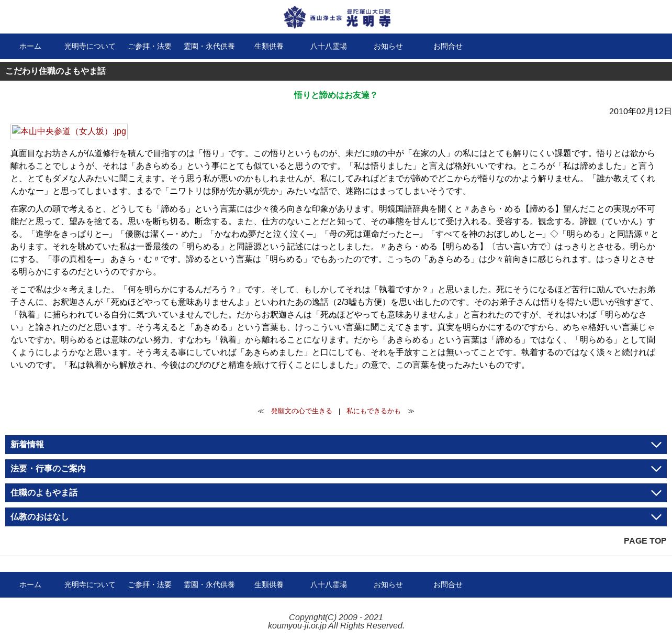
Task: Open 光明寺について in the top navigation
Action: coord(90,47)
